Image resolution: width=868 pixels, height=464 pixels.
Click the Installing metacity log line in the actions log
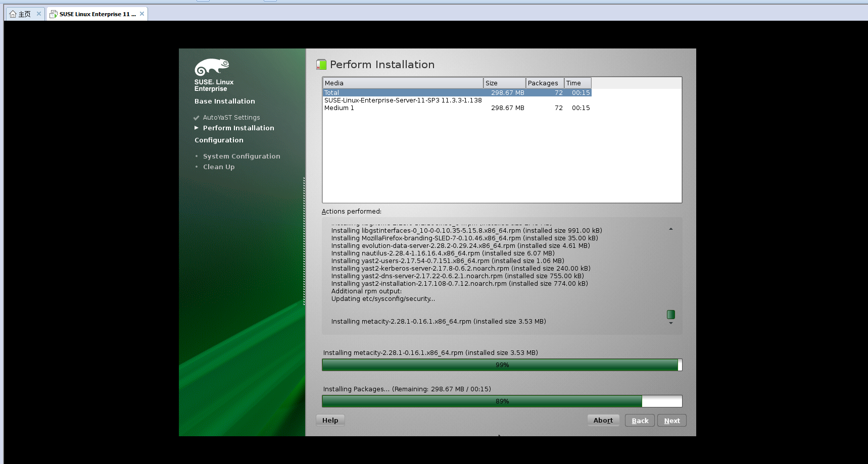[439, 322]
